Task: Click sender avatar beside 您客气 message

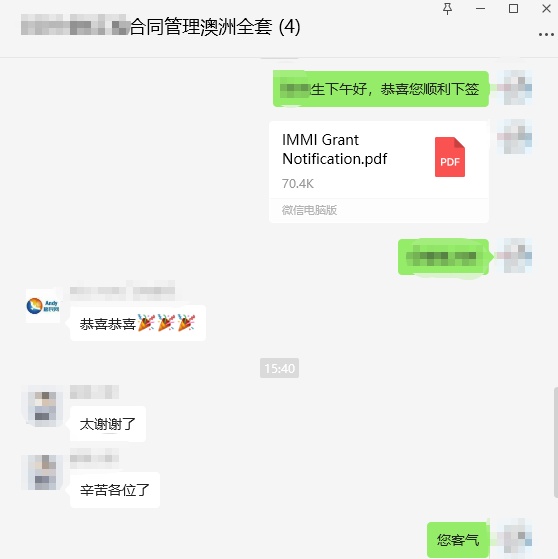Action: tap(514, 537)
